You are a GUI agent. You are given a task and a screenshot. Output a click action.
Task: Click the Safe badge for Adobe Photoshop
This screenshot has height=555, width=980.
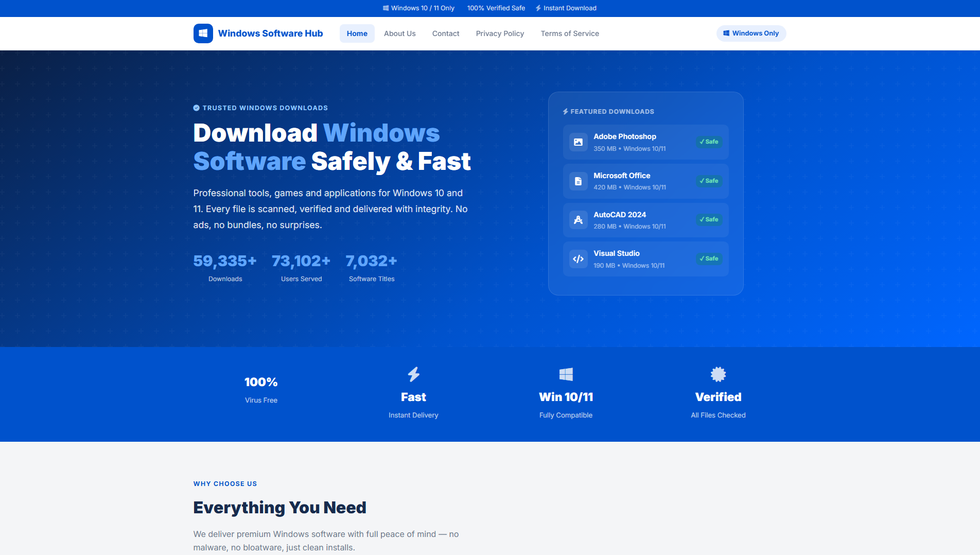point(709,142)
